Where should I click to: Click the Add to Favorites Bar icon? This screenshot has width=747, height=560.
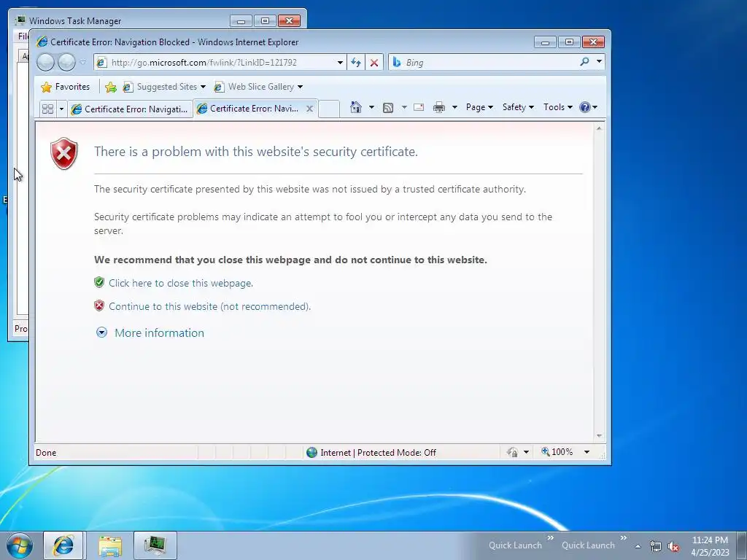pyautogui.click(x=111, y=87)
